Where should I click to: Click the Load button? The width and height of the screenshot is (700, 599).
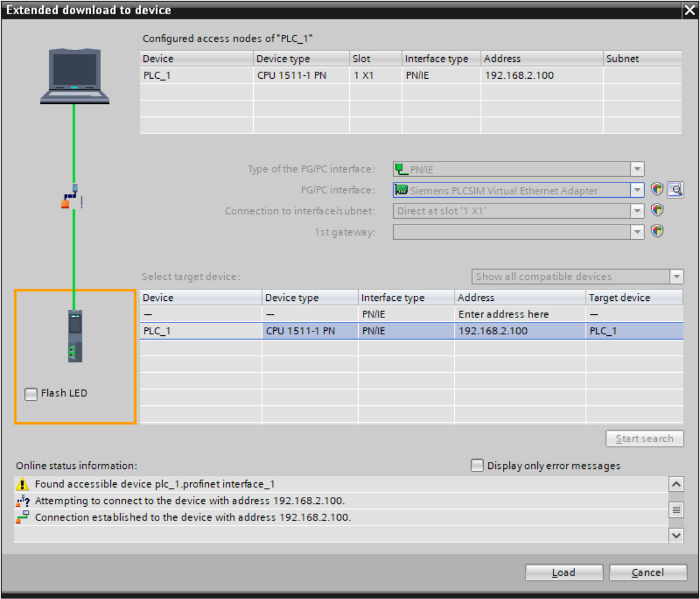click(x=563, y=573)
